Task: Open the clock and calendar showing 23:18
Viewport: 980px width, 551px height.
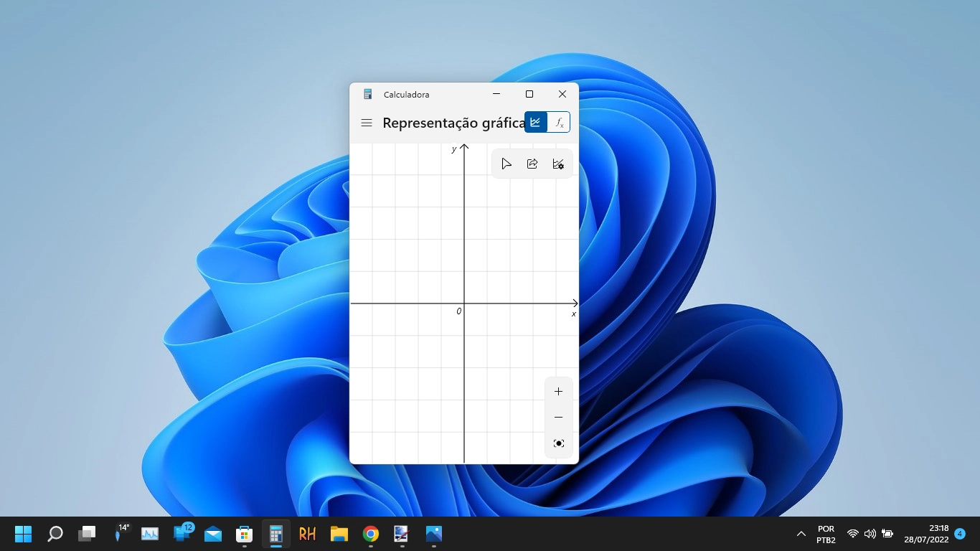Action: click(x=926, y=534)
